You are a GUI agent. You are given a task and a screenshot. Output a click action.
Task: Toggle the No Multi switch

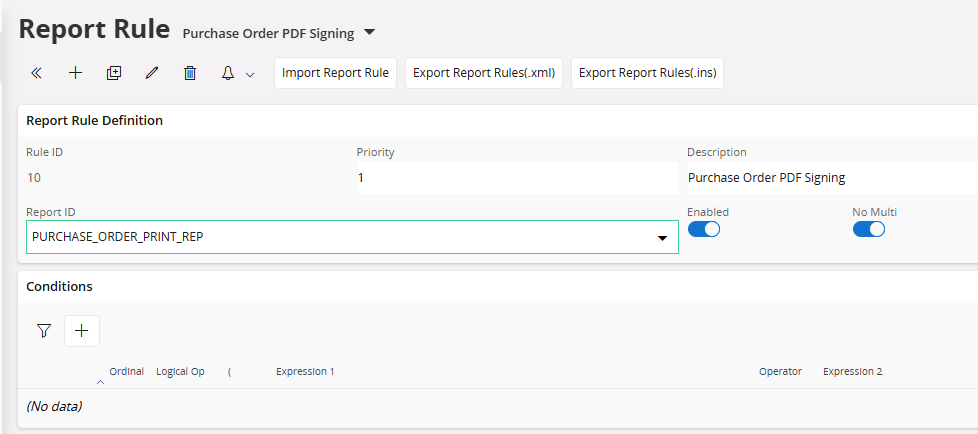point(868,229)
